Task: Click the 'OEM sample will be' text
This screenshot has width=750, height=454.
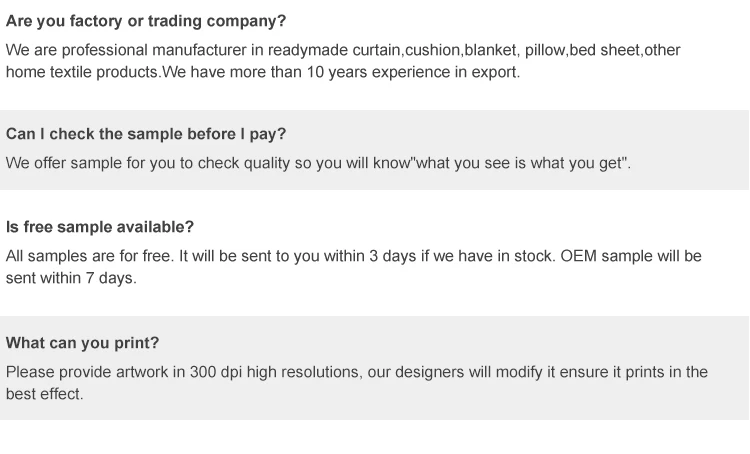Action: tap(631, 256)
